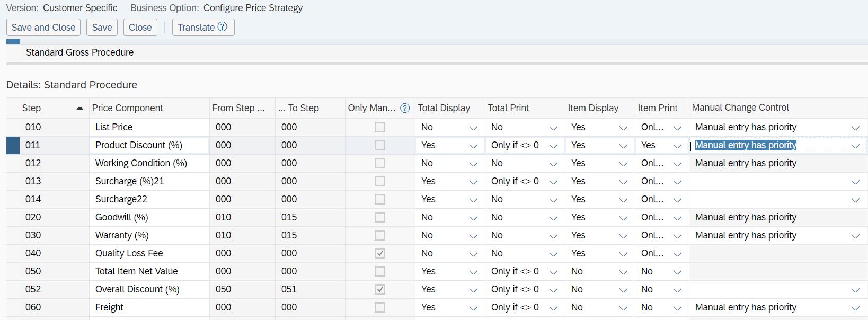The image size is (868, 320).
Task: Click To Step field for Warranty (%)
Action: pos(309,235)
